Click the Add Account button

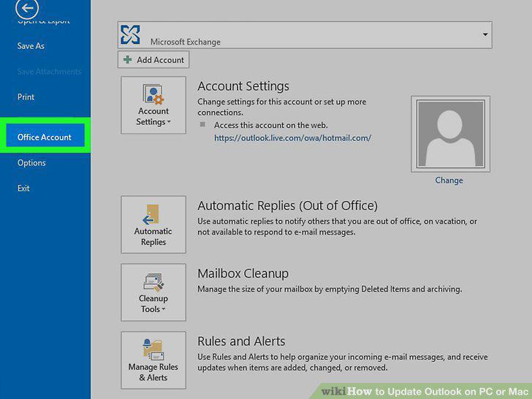[x=153, y=60]
